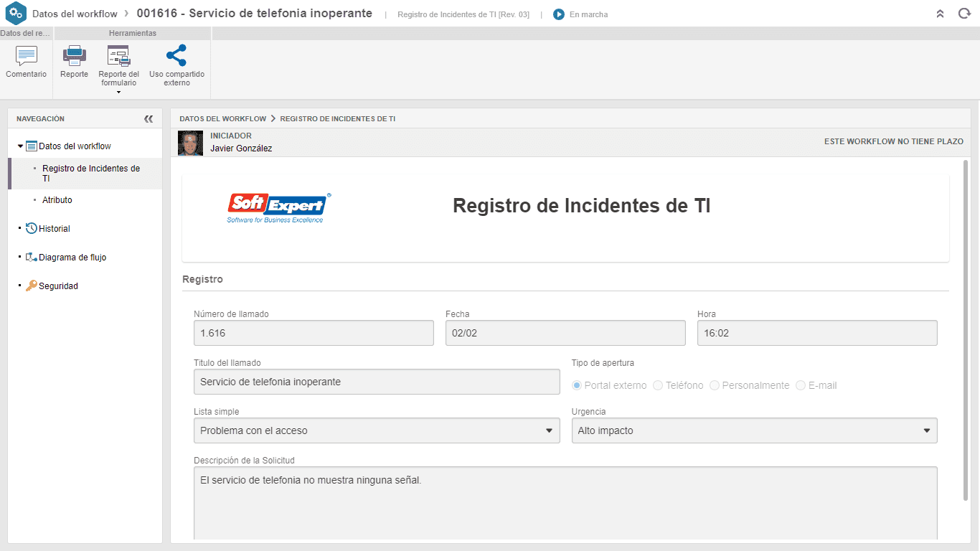Click the Tipo de apertura label
The image size is (980, 551).
click(603, 363)
